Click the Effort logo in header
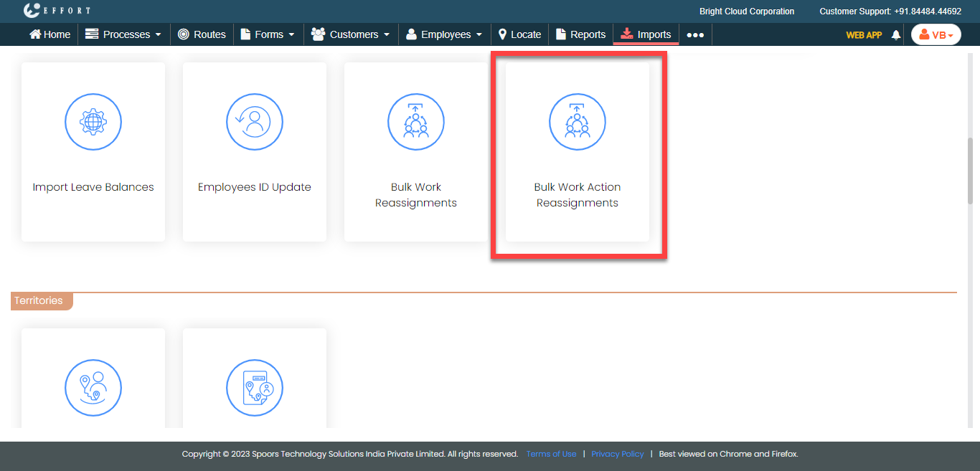Viewport: 980px width, 471px height. click(x=57, y=11)
